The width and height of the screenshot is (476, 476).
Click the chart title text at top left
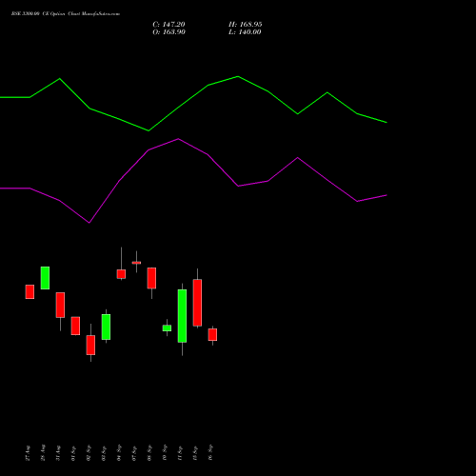66,14
